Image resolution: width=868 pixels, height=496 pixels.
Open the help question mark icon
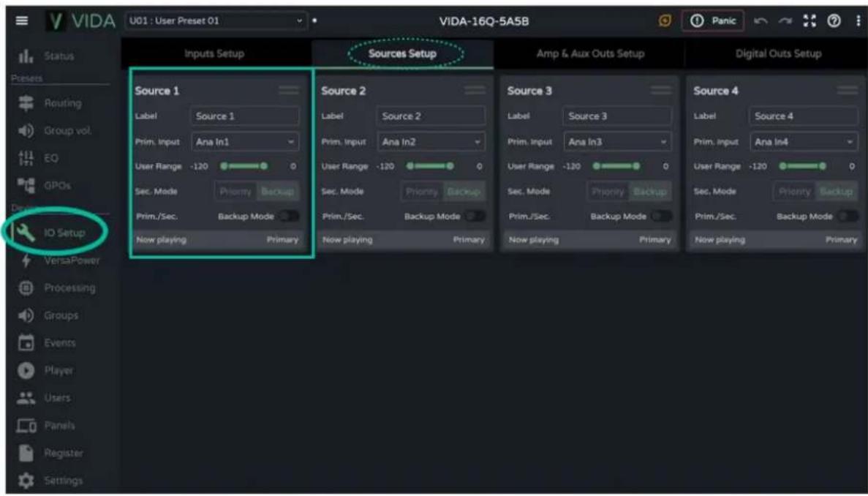(x=834, y=21)
